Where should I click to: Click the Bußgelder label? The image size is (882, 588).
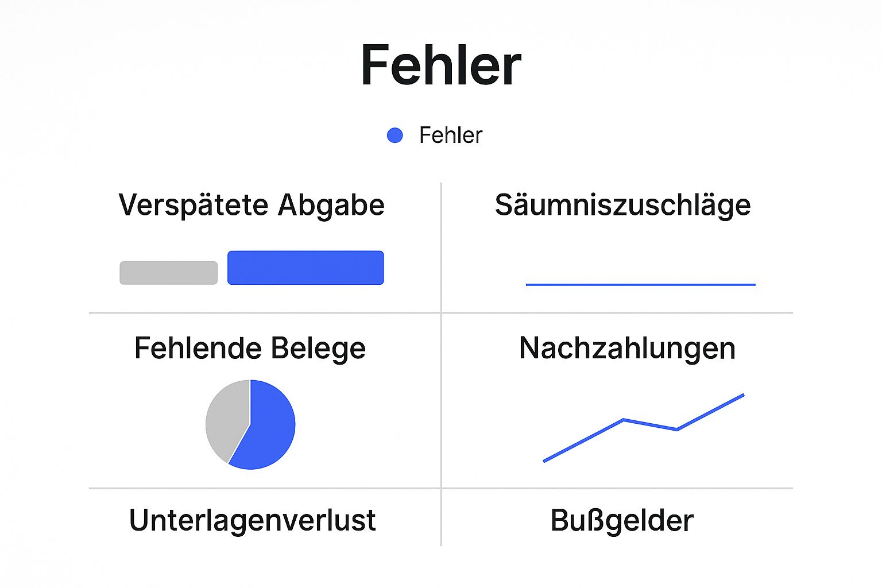(622, 520)
